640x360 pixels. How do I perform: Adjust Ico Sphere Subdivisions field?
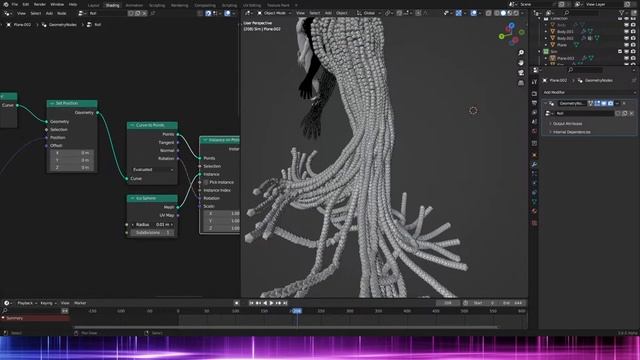pos(152,232)
